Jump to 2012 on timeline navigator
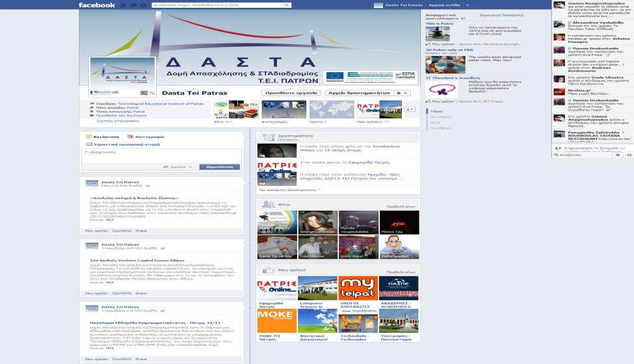The image size is (634, 364). [x=435, y=122]
